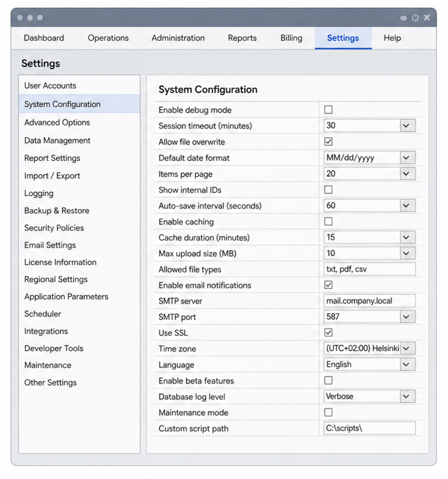Select System Configuration in sidebar
Screen dimensions: 448x479
pos(79,104)
